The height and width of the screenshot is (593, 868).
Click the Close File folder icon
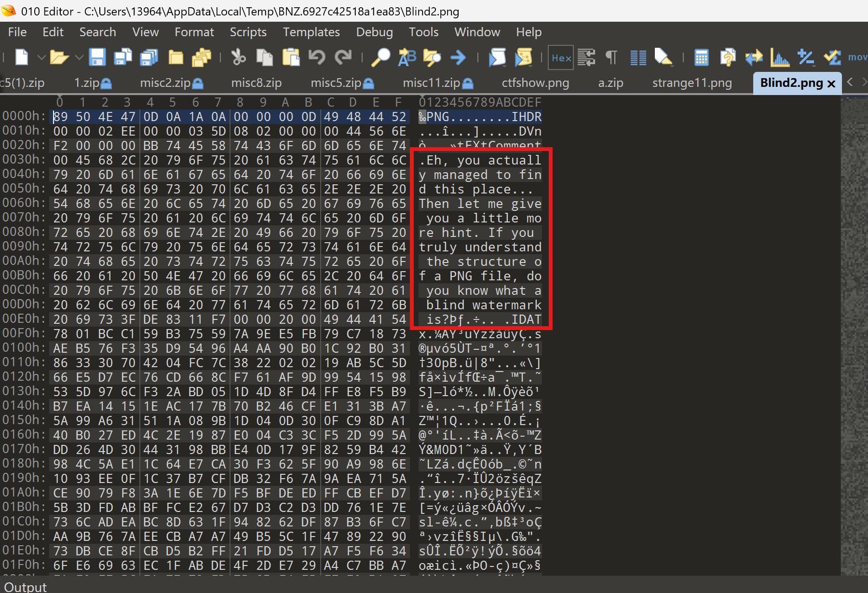(x=176, y=57)
